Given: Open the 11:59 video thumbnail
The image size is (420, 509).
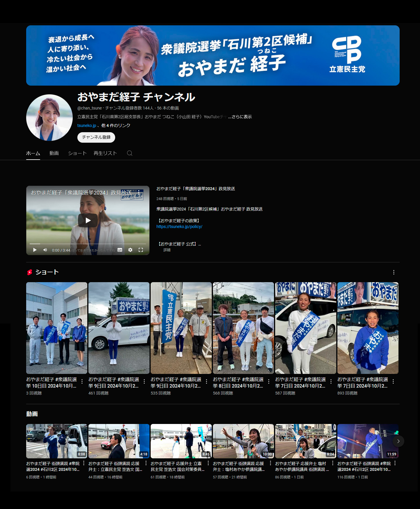Looking at the screenshot, I should [368, 441].
